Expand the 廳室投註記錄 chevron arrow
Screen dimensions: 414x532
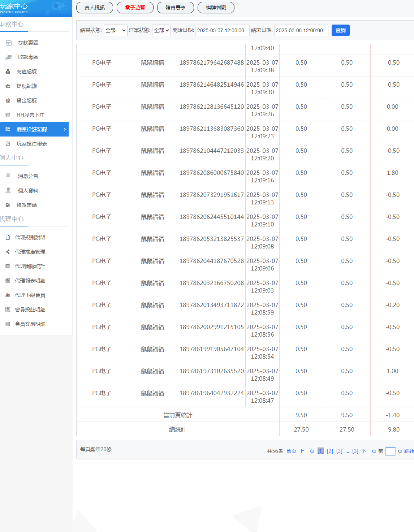[65, 129]
